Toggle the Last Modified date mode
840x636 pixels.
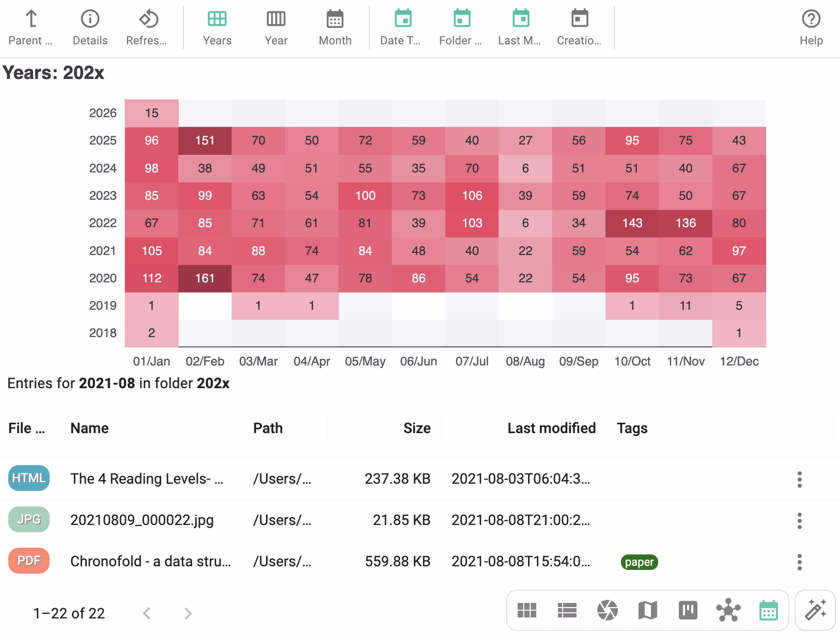click(x=520, y=27)
